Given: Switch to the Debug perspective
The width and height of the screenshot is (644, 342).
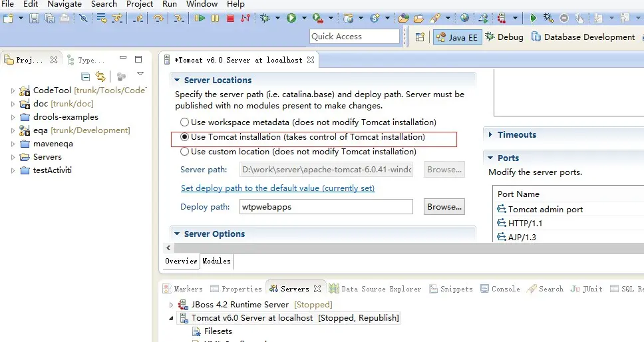Looking at the screenshot, I should pyautogui.click(x=504, y=37).
